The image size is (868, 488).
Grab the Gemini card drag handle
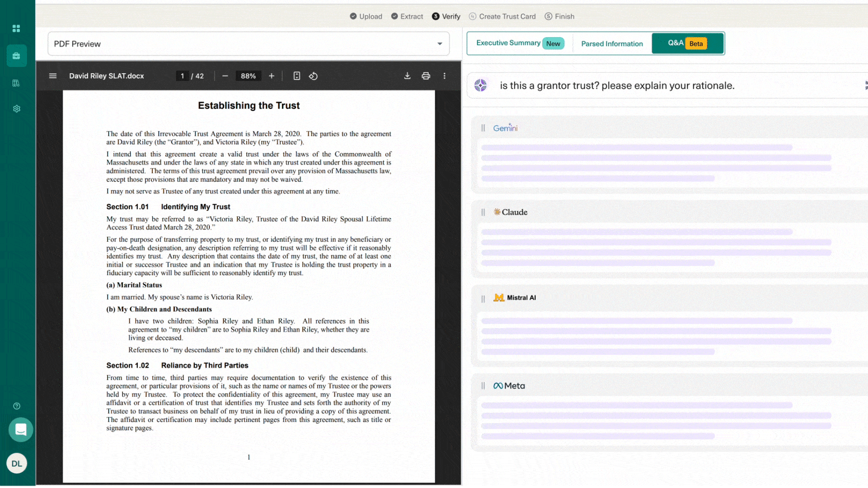[483, 128]
